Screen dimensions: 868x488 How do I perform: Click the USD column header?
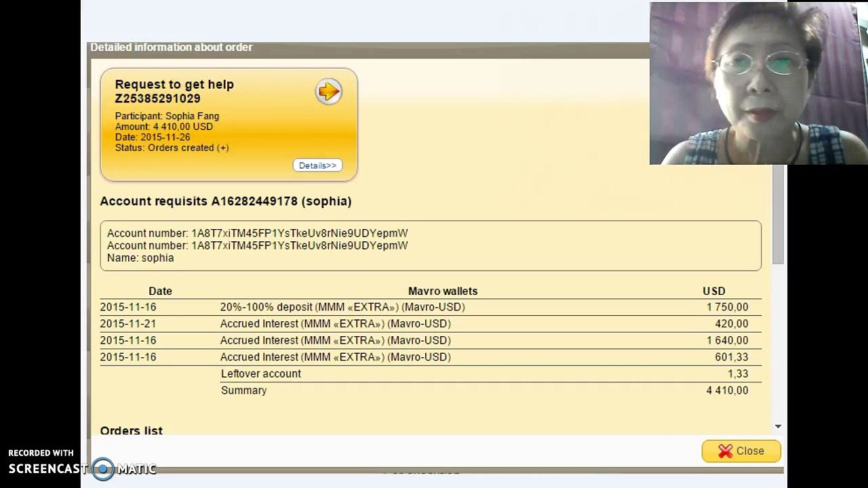click(x=714, y=291)
